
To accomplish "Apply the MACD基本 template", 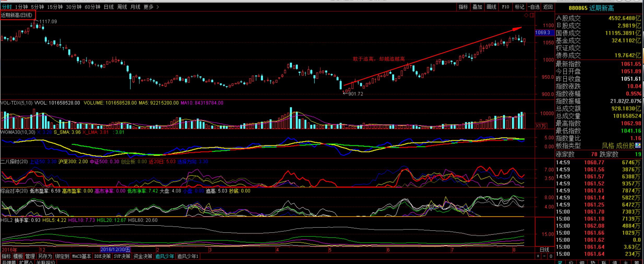I will (x=82, y=256).
